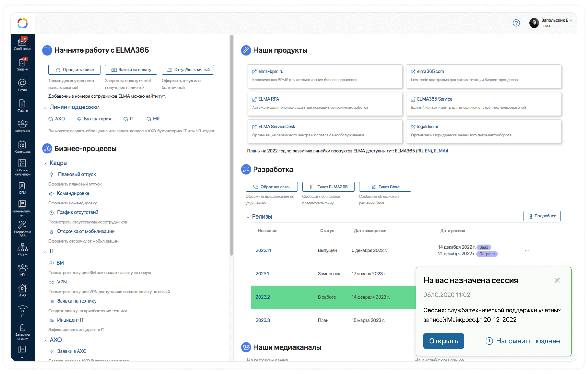Screen dimensions: 588x374
Task: Click the Тикет Store button
Action: (385, 187)
